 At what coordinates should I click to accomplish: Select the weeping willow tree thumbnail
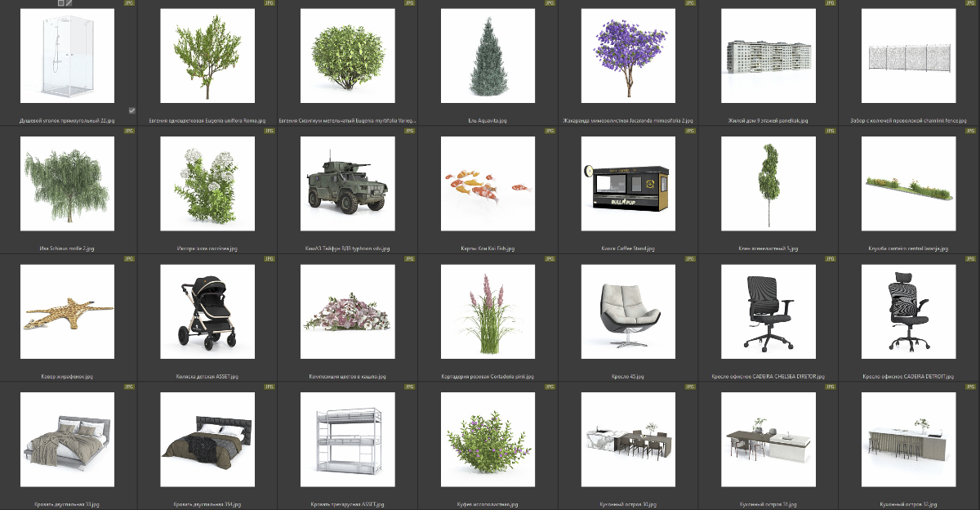pos(66,183)
